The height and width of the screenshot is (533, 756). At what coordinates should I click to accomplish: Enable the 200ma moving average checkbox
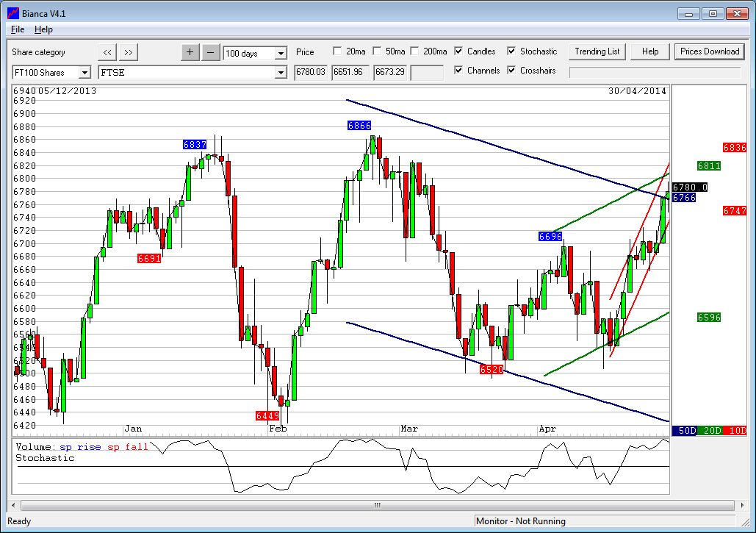pyautogui.click(x=414, y=51)
